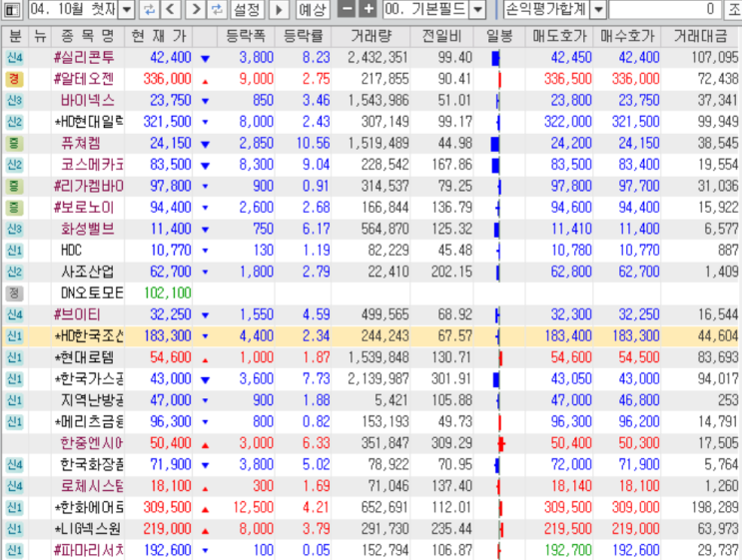742x560 pixels.
Task: Click the 예상 button
Action: (x=313, y=9)
